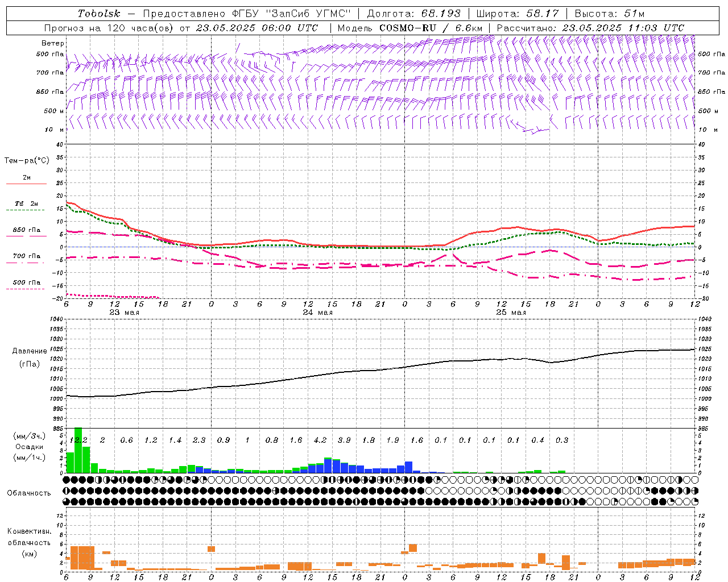
Task: Click the 2.3 precipitation total
Action: 199,440
